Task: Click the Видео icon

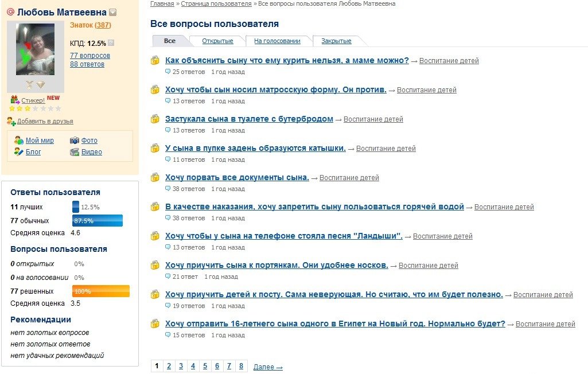Action: point(74,152)
